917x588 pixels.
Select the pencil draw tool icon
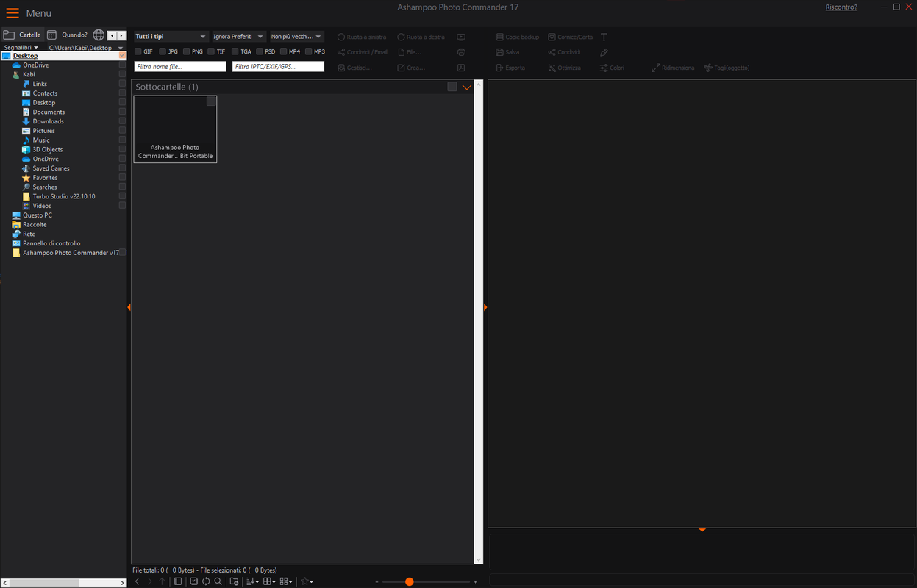(604, 52)
